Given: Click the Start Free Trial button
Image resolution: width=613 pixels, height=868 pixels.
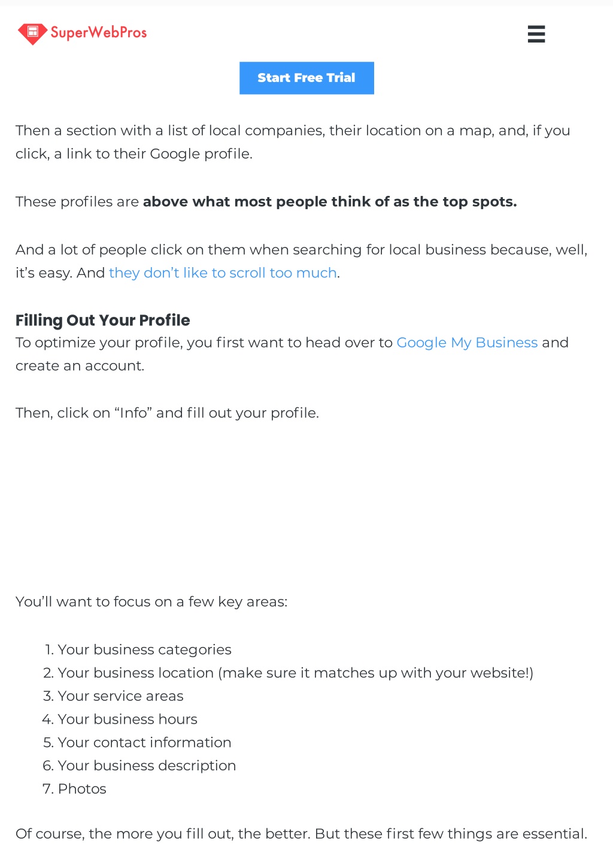Looking at the screenshot, I should pyautogui.click(x=306, y=78).
